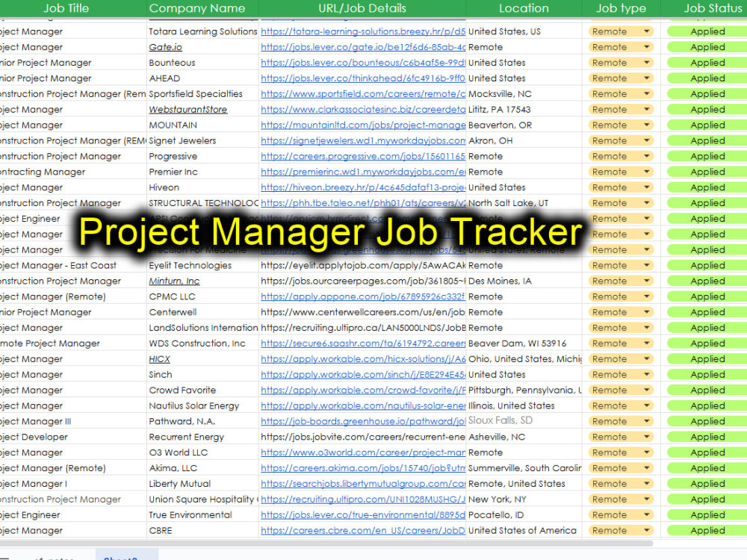
Task: Open the signetjewelers myworkdayjobs link
Action: coord(363,140)
